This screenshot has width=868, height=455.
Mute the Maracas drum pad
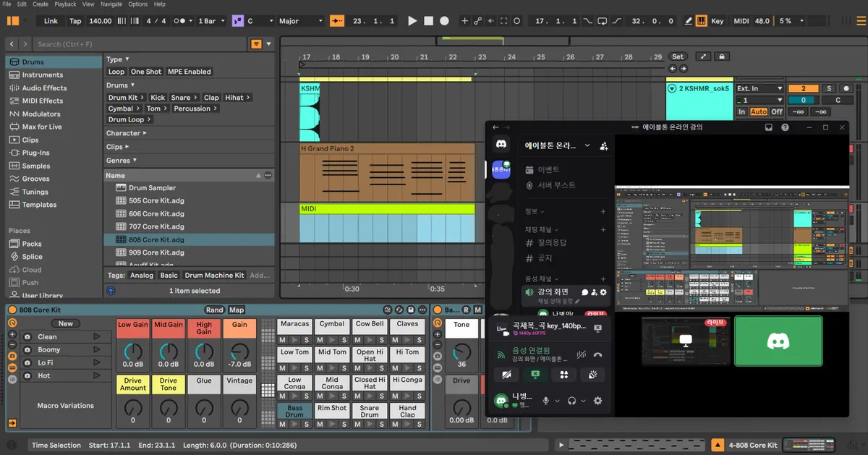[284, 340]
